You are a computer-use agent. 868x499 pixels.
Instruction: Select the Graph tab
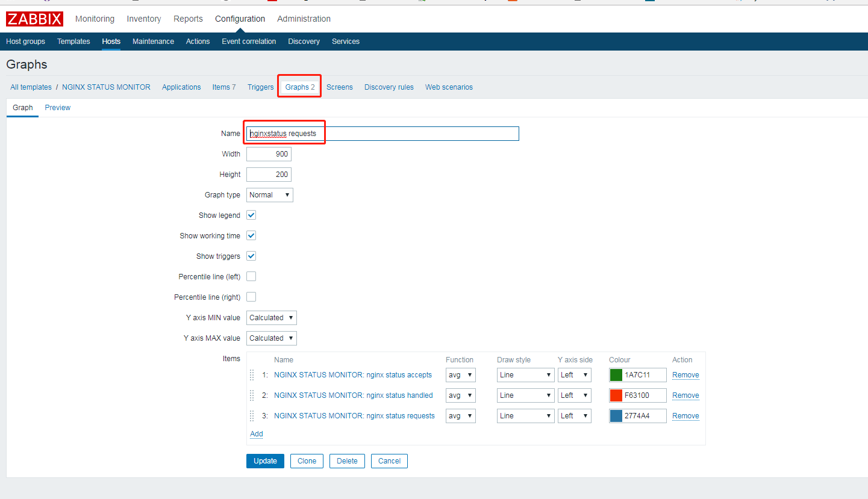(23, 108)
